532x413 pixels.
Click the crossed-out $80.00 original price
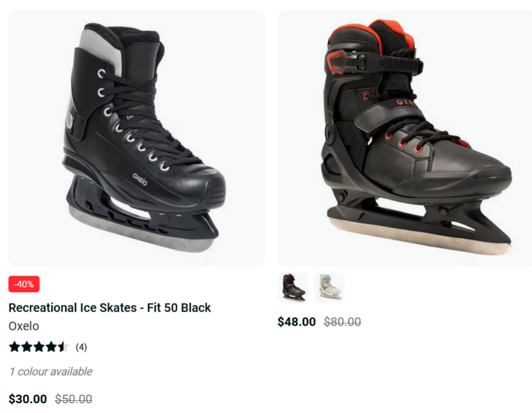coord(342,322)
